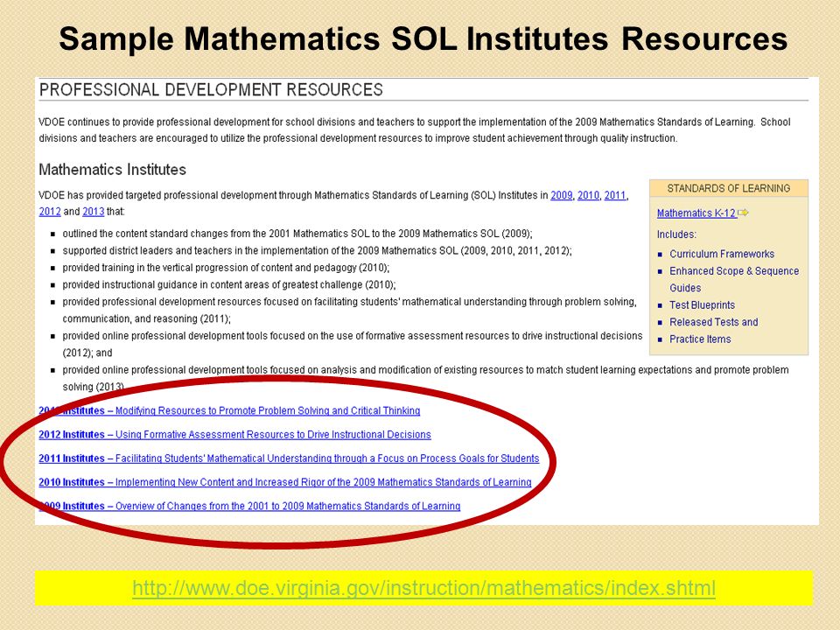
Task: Select the Practice Items sidebar entry
Action: (700, 339)
